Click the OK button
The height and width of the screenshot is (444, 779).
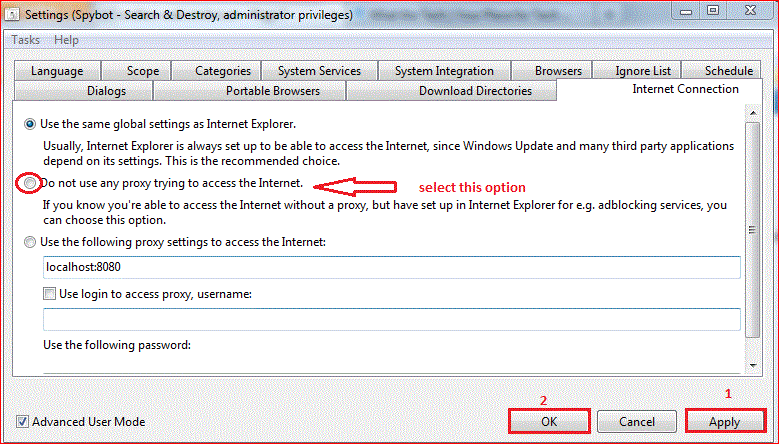(x=549, y=422)
